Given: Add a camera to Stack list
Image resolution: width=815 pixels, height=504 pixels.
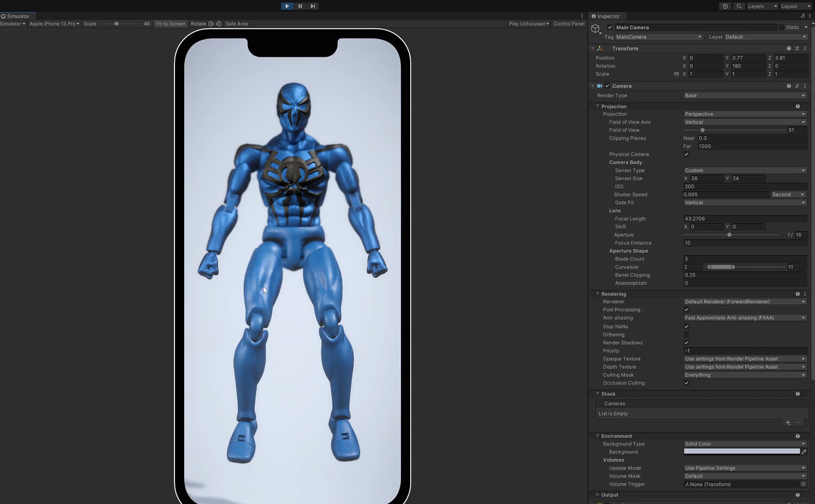Looking at the screenshot, I should pyautogui.click(x=788, y=423).
